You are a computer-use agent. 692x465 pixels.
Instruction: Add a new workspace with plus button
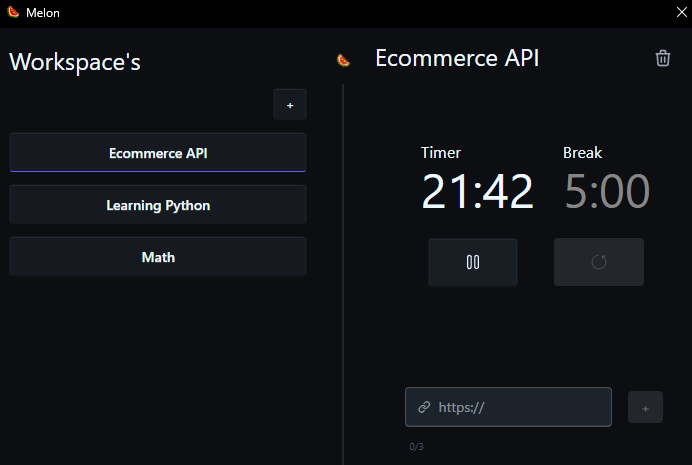(x=290, y=105)
